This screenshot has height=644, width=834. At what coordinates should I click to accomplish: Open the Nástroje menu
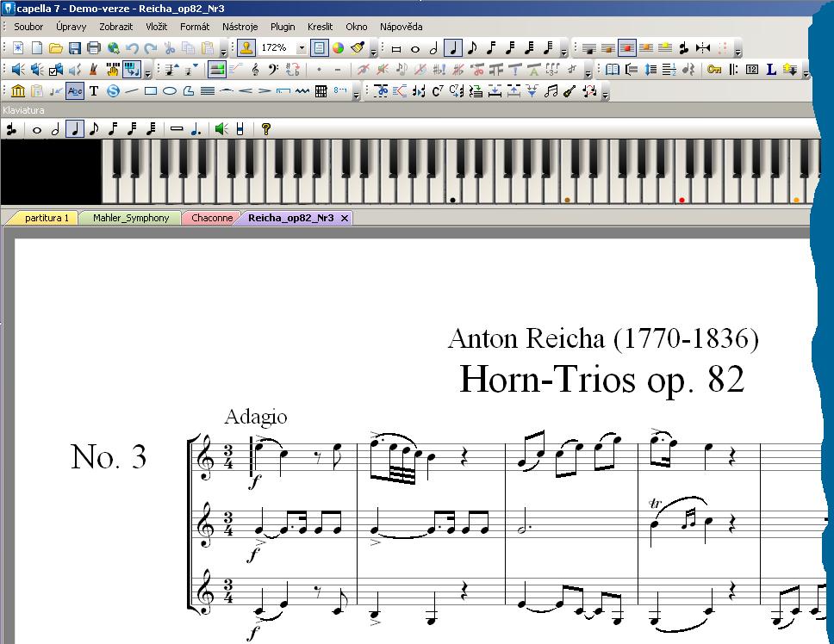(x=240, y=27)
